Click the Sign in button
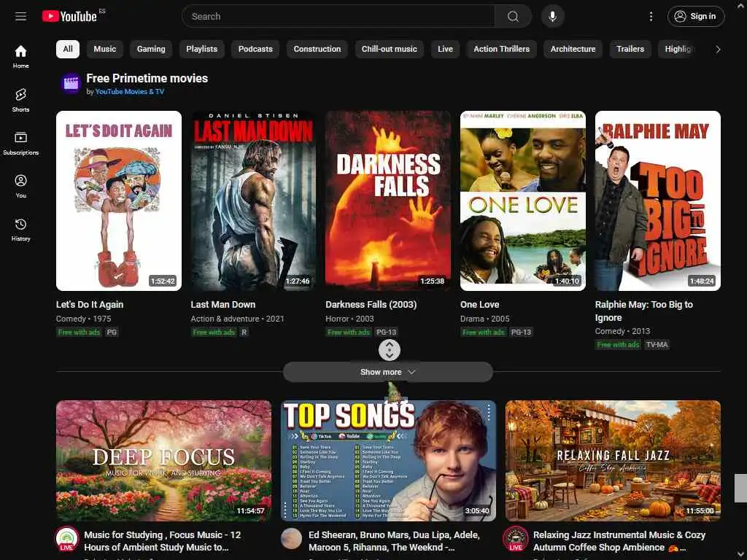The image size is (747, 560). pyautogui.click(x=695, y=16)
